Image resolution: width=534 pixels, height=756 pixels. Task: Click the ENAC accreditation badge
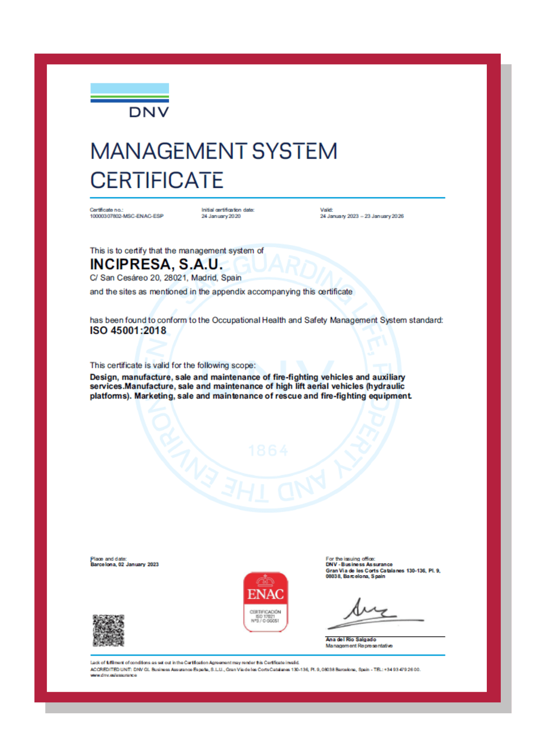coord(265,601)
